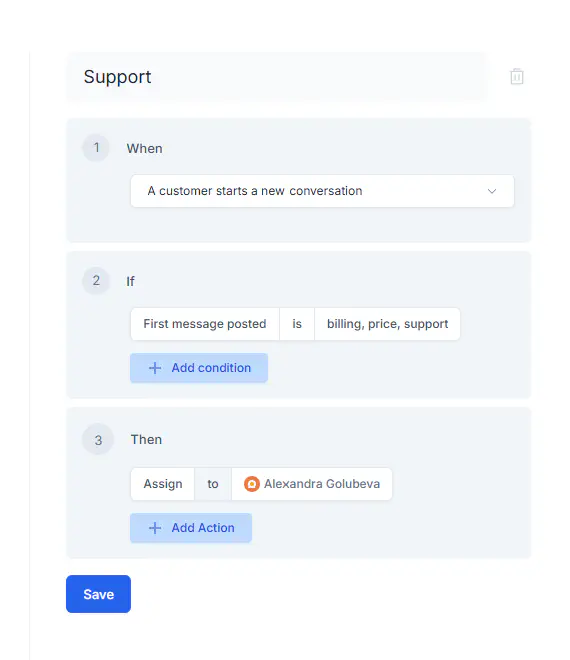
Task: Click the Add Action button
Action: [x=191, y=528]
